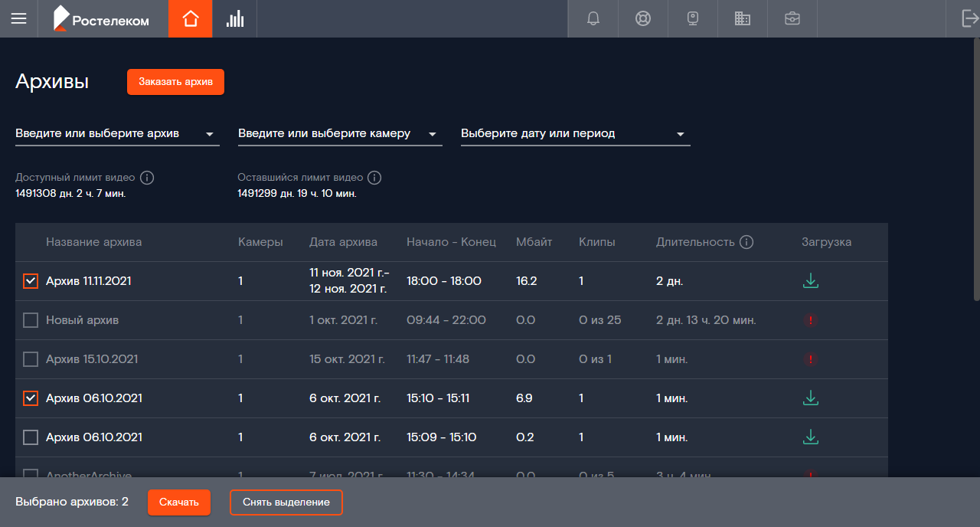Uncheck Архив 06.10.2021 with 6.9 Мбайт
This screenshot has height=527, width=980.
point(31,398)
